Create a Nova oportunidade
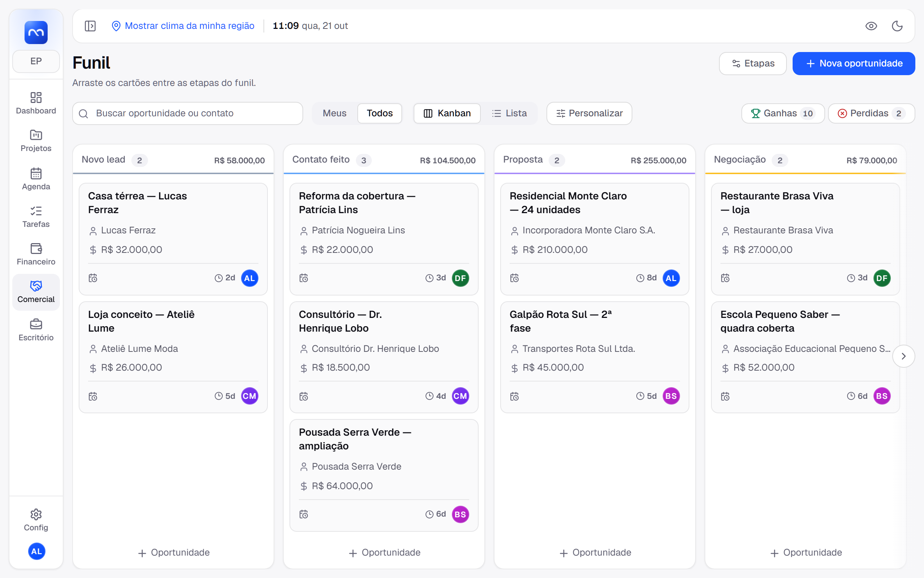This screenshot has height=578, width=924. click(x=854, y=64)
